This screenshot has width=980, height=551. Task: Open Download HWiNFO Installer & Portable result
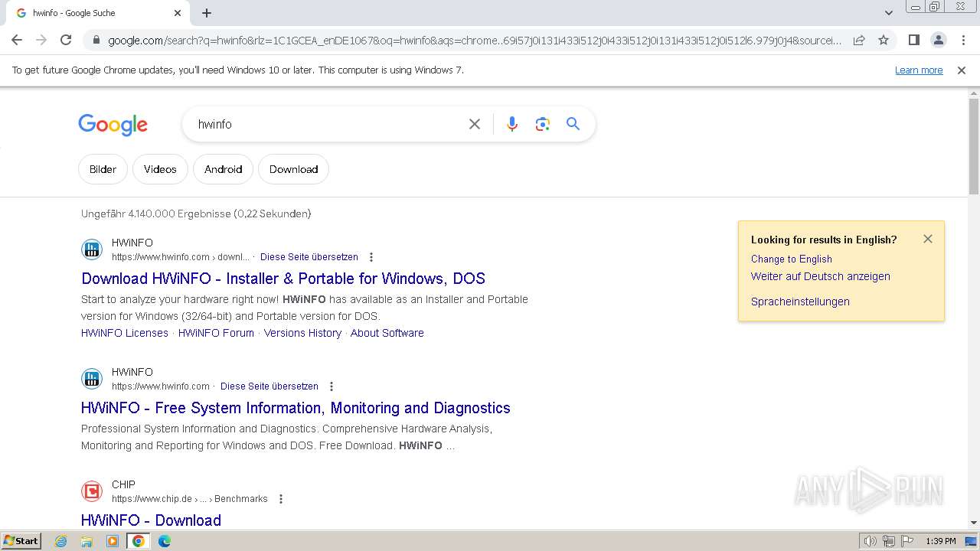tap(283, 279)
